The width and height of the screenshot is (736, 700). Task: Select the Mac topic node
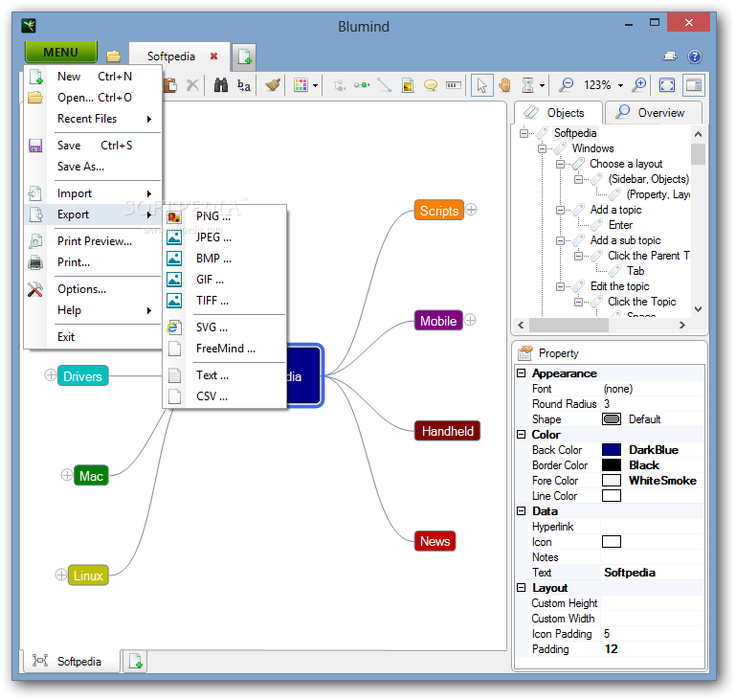(91, 476)
